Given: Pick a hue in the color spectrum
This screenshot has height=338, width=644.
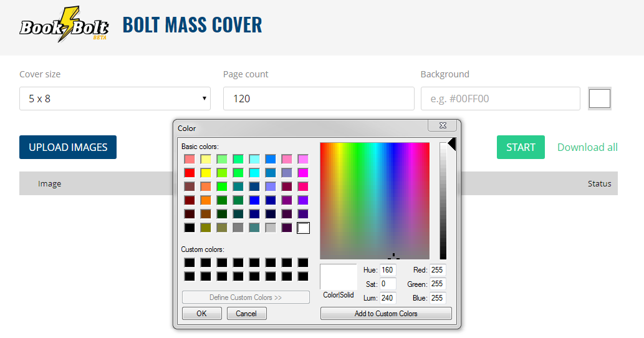Looking at the screenshot, I should [x=375, y=201].
